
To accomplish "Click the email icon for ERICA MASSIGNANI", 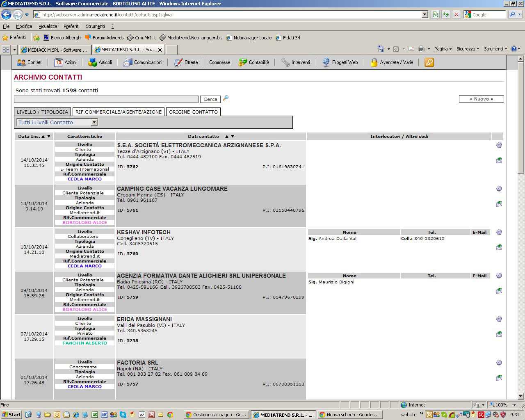I will 499,334.
